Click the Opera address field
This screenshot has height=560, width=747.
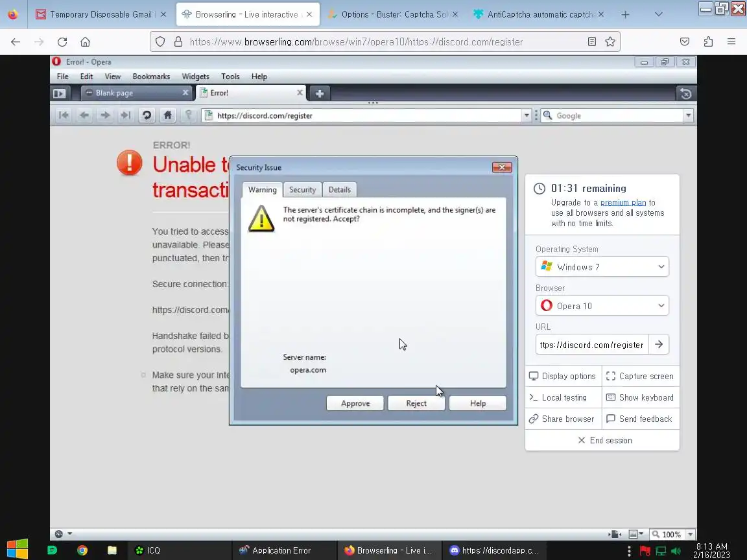pos(363,116)
